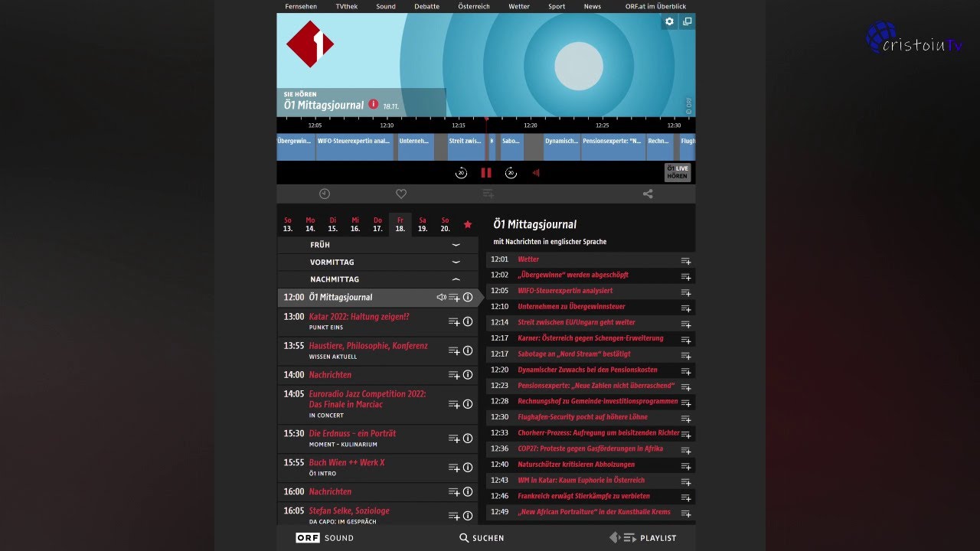Add Buch Wien ++ Werk X to playlist
980x551 pixels.
coord(454,468)
